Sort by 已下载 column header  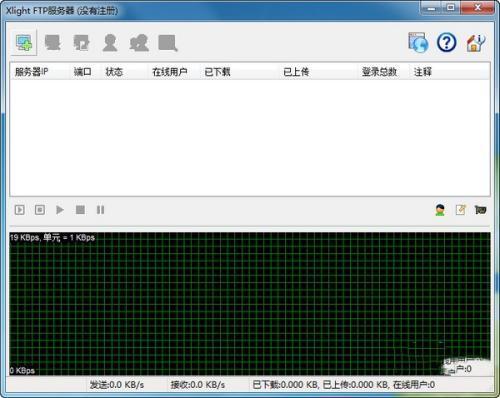(x=239, y=72)
